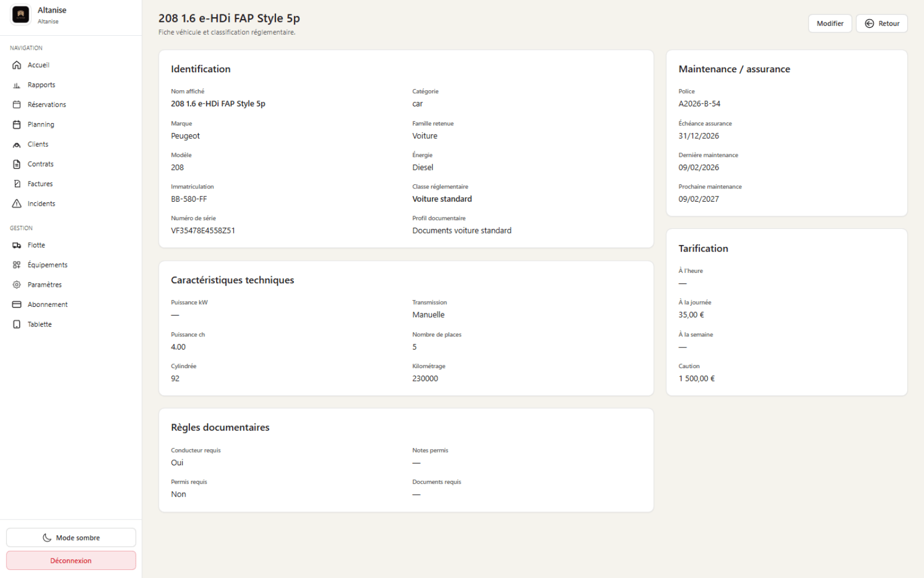Click the Rapports chart icon
This screenshot has height=578, width=924.
click(17, 85)
